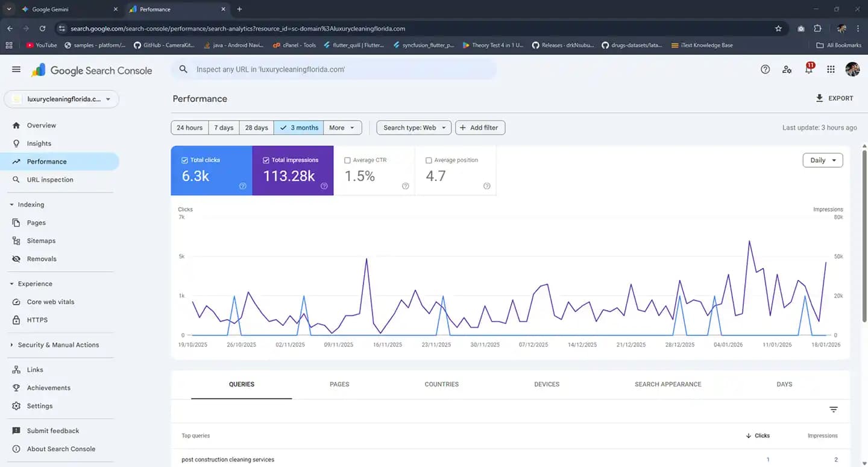Viewport: 868px width, 467px height.
Task: Switch to the Countries tab
Action: [x=441, y=384]
